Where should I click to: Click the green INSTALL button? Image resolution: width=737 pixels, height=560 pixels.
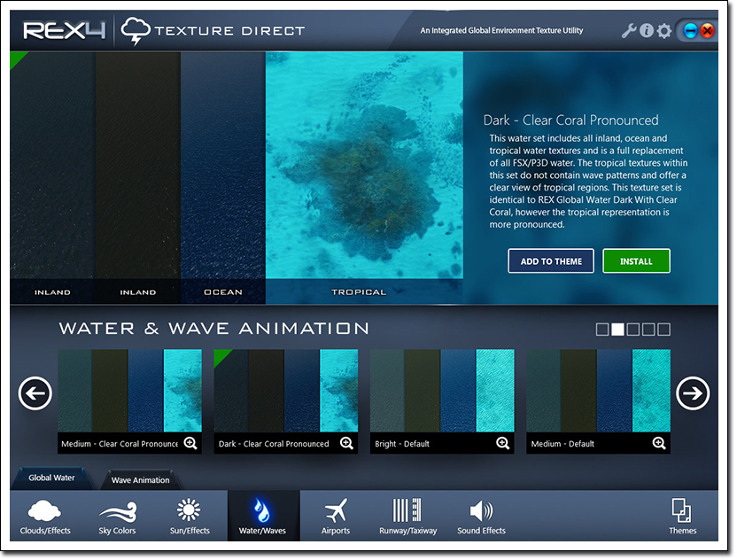coord(636,261)
